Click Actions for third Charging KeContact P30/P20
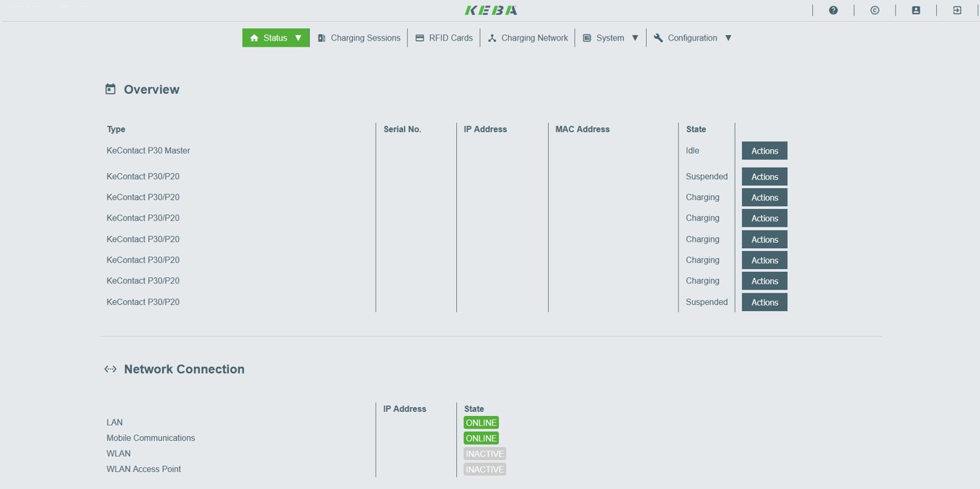This screenshot has height=489, width=980. coord(764,239)
